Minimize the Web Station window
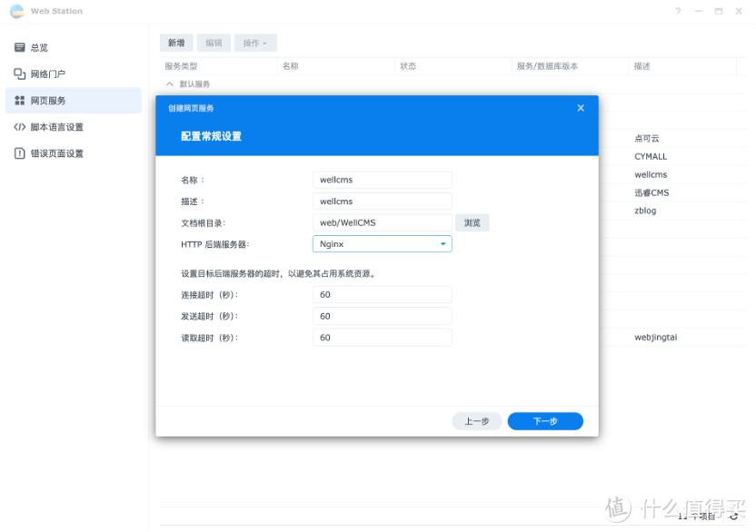The image size is (756, 532). pos(699,11)
